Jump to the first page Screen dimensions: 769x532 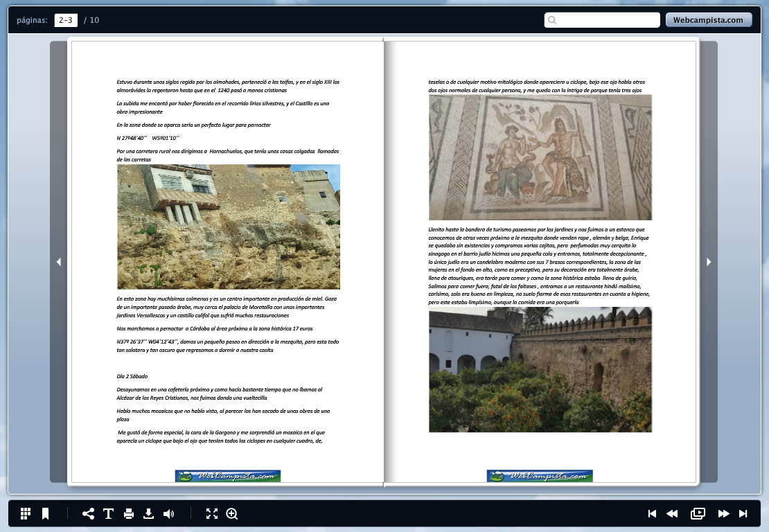[652, 513]
